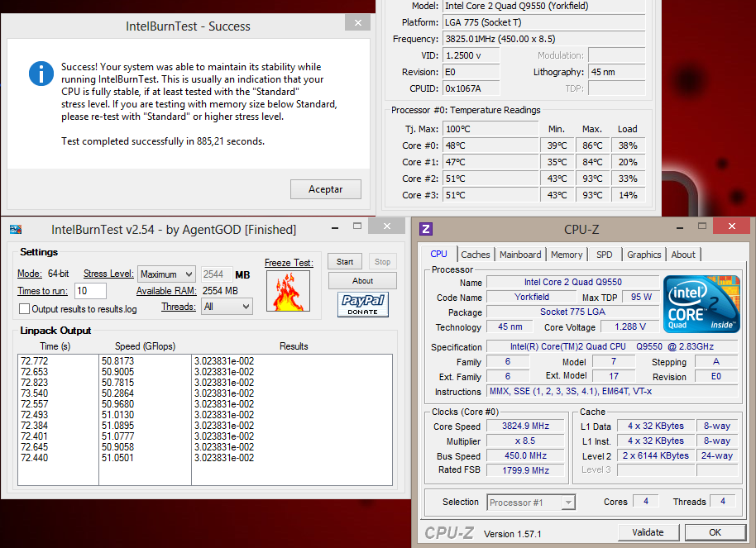Screen dimensions: 756x548
Task: Click the purple CPU-Z title bar icon
Action: 426,228
